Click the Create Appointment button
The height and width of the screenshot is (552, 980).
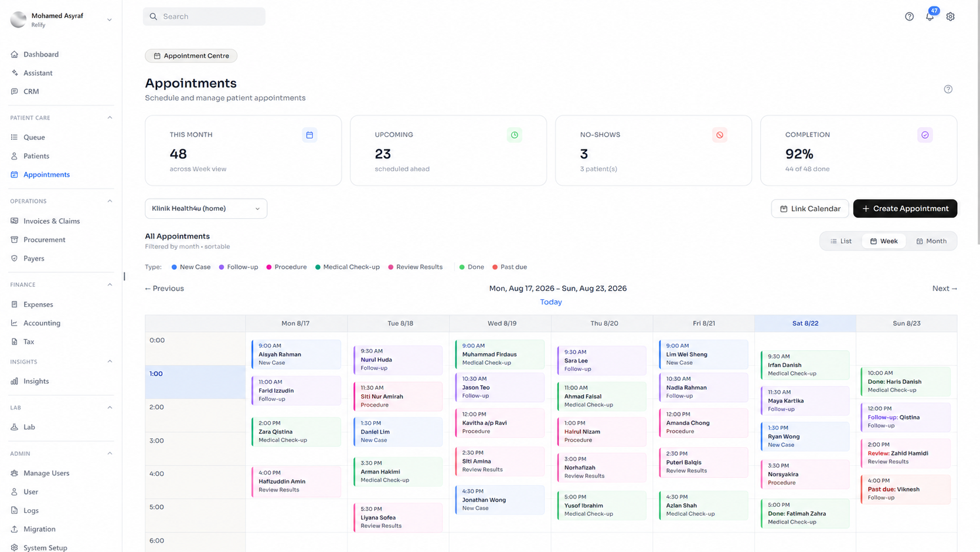point(905,209)
